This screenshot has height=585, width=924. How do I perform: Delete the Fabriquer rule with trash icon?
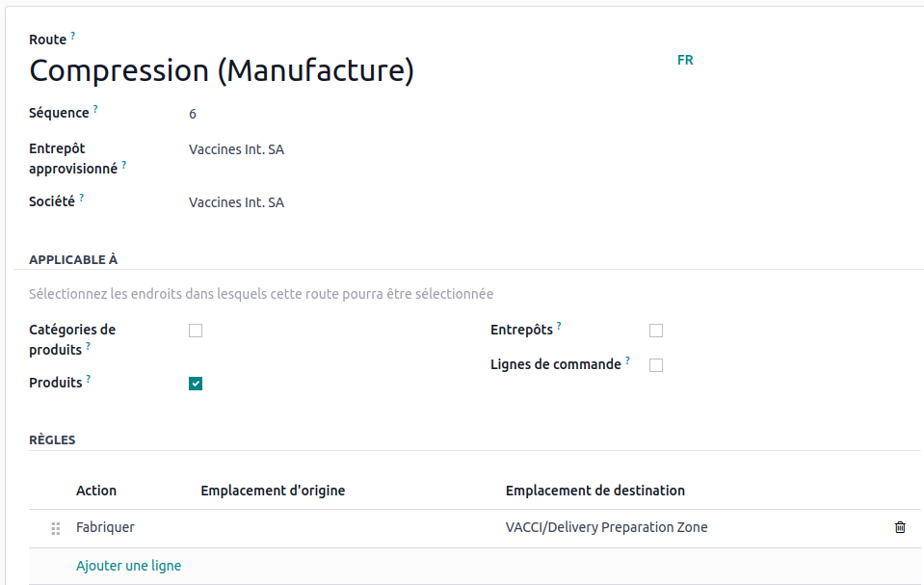click(x=900, y=527)
